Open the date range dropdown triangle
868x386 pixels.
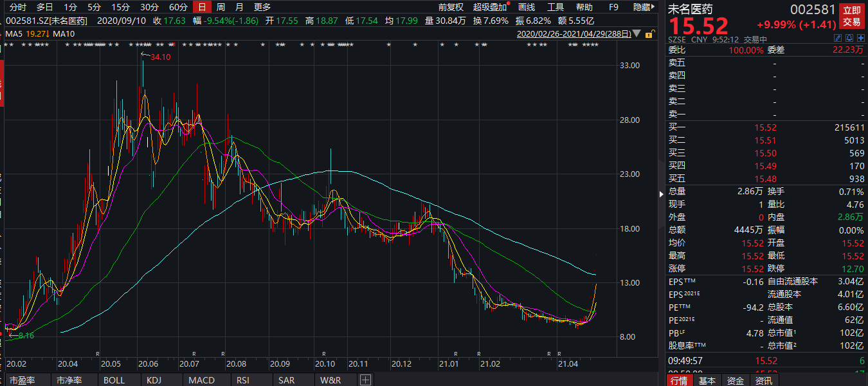click(637, 33)
